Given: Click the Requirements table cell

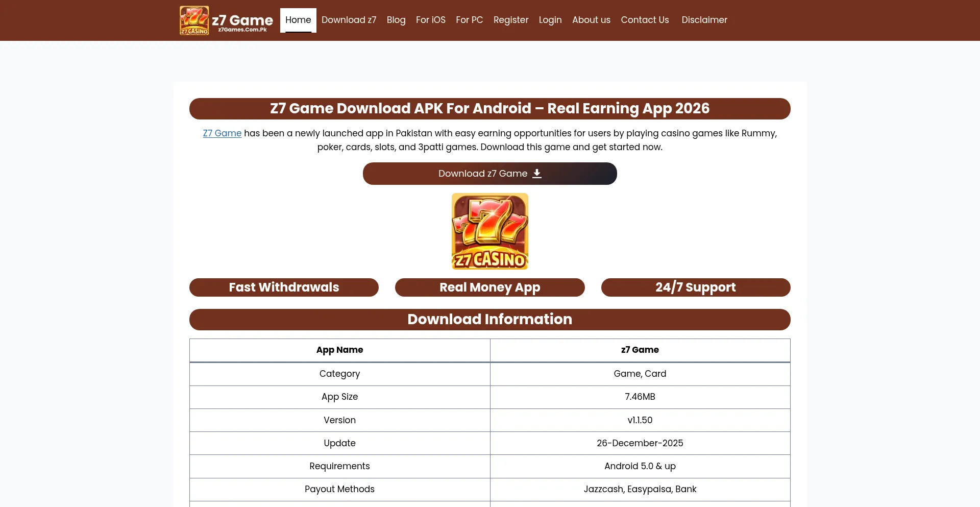Looking at the screenshot, I should [340, 466].
